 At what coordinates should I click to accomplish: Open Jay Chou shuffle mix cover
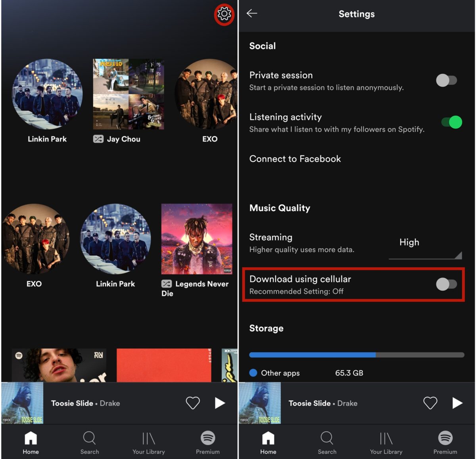tap(129, 94)
